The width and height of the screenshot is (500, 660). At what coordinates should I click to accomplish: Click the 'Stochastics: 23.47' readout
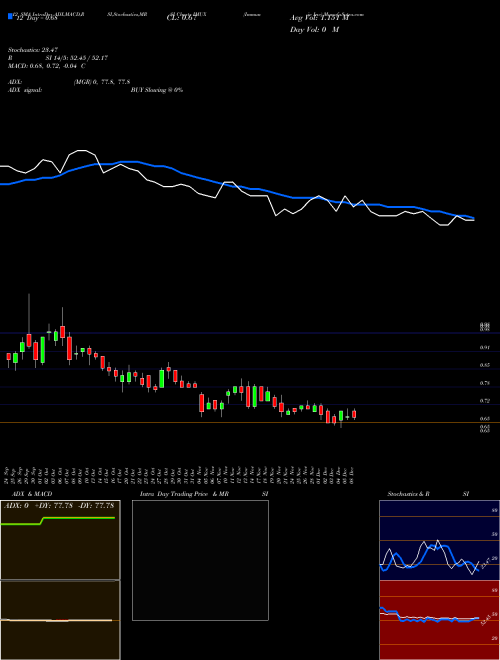pos(32,50)
